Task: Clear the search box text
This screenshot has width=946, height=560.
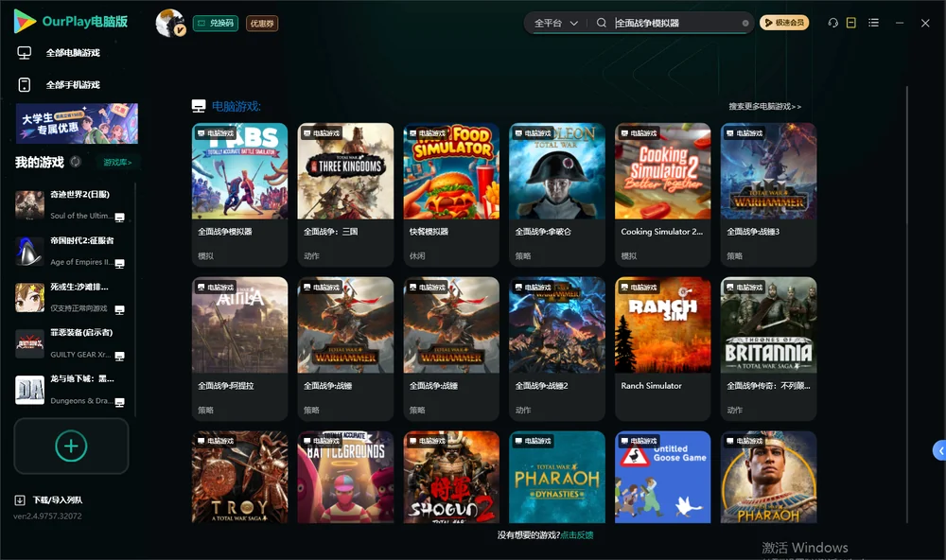Action: pyautogui.click(x=745, y=23)
